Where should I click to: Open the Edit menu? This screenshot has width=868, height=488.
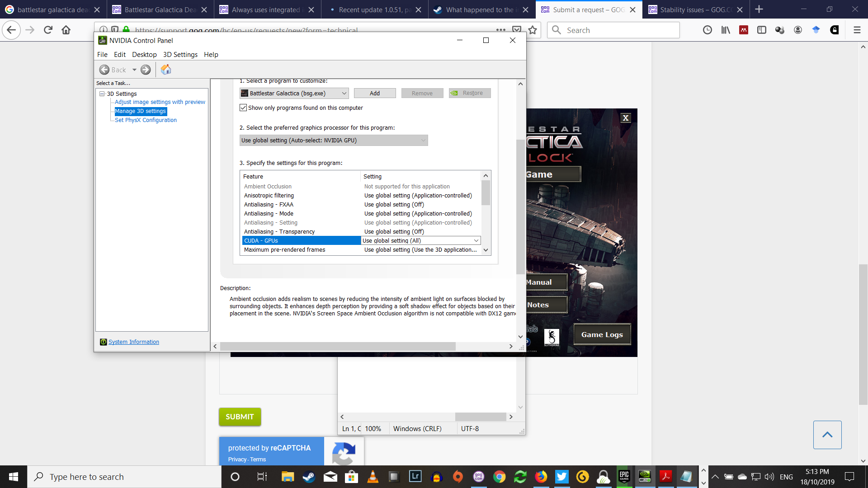click(x=120, y=54)
